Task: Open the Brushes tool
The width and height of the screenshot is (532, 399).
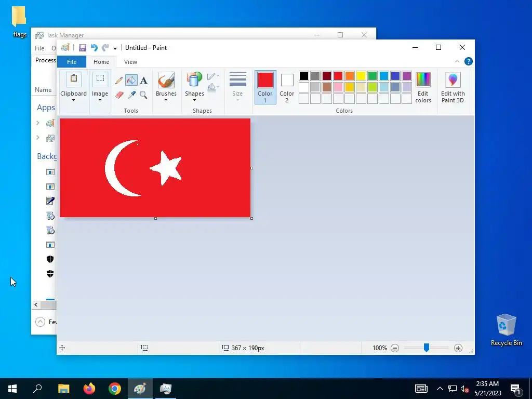Action: (x=166, y=80)
